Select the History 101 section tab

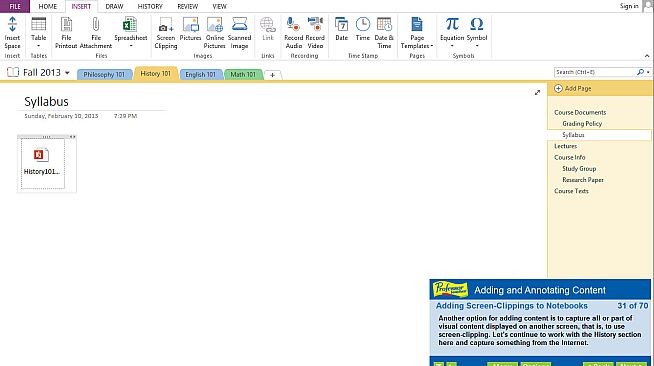coord(156,74)
